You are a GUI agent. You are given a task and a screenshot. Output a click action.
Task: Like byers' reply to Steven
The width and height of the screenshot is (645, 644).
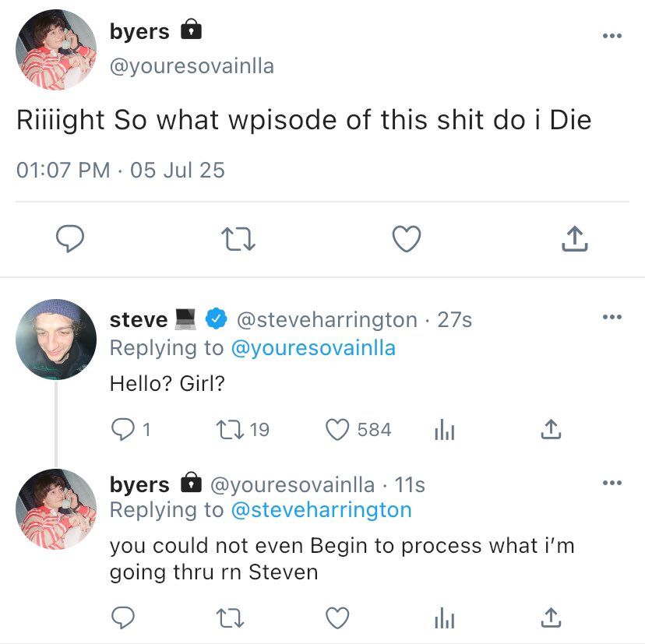tap(337, 619)
